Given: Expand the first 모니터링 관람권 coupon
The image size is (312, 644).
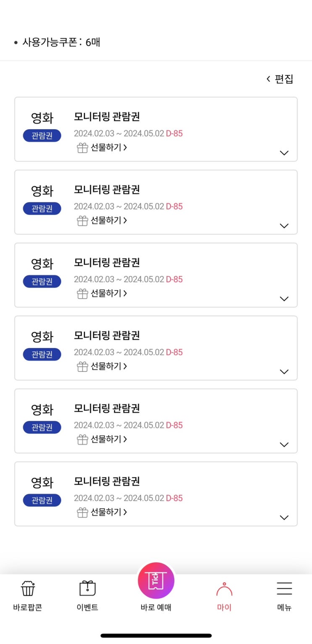Looking at the screenshot, I should 284,153.
